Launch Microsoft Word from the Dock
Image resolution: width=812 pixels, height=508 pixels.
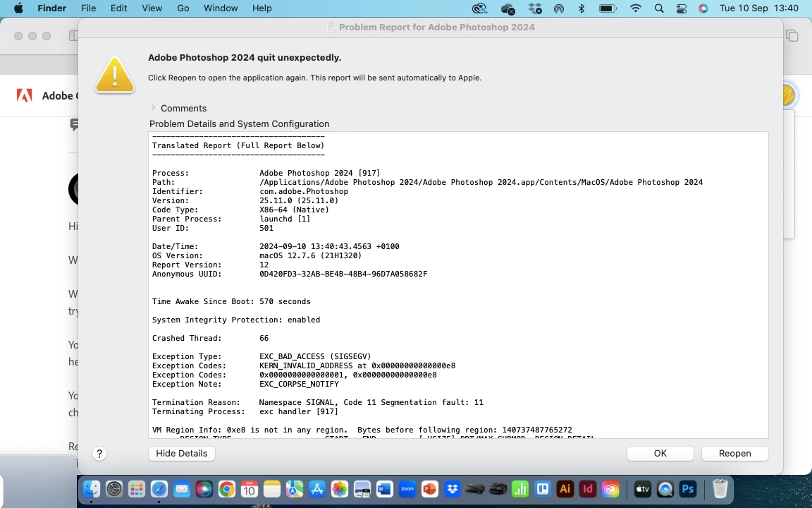pyautogui.click(x=385, y=489)
